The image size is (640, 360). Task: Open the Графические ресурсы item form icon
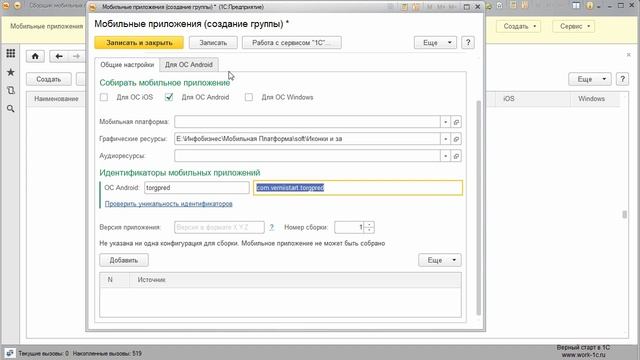click(456, 139)
